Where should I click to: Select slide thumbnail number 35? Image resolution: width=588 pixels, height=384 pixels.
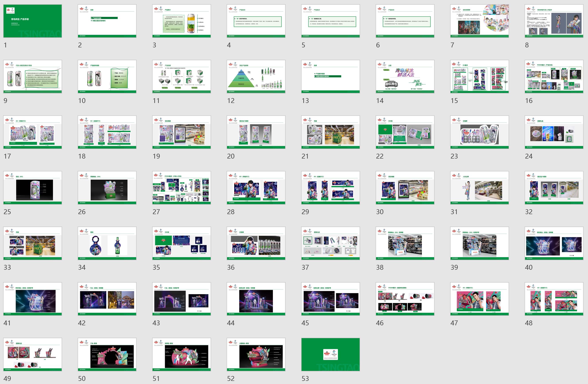coord(182,243)
